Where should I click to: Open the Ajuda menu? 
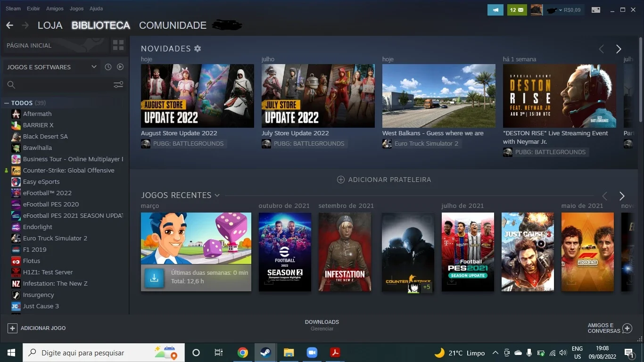[x=96, y=8]
